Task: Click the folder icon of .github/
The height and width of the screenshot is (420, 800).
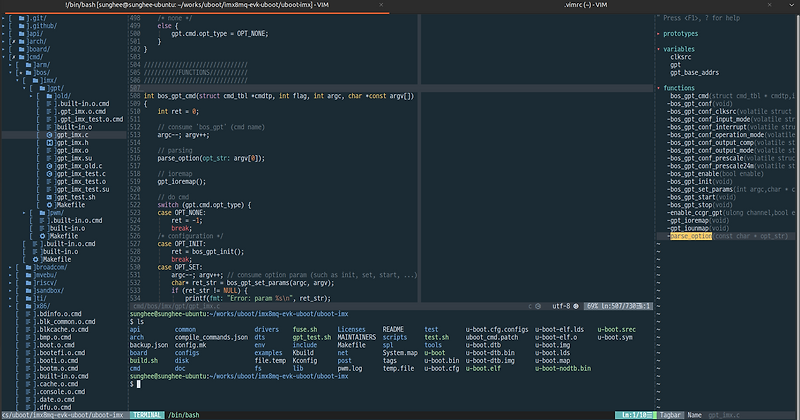Action: tap(21, 26)
